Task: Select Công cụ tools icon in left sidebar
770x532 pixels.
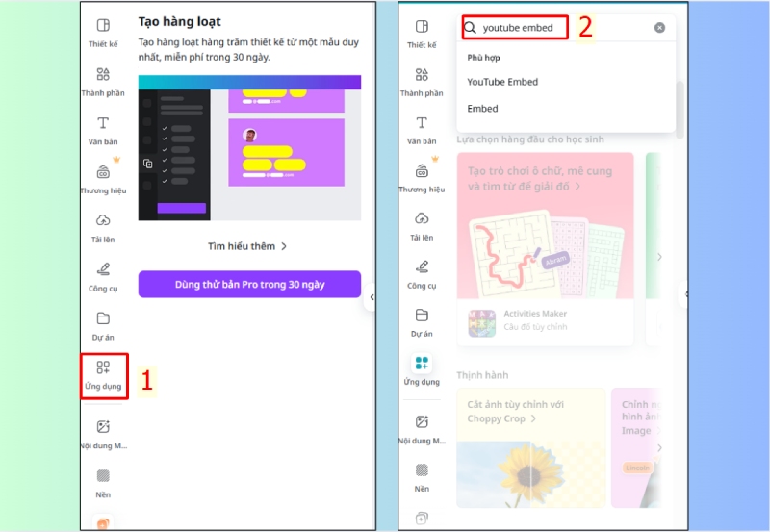Action: point(103,277)
